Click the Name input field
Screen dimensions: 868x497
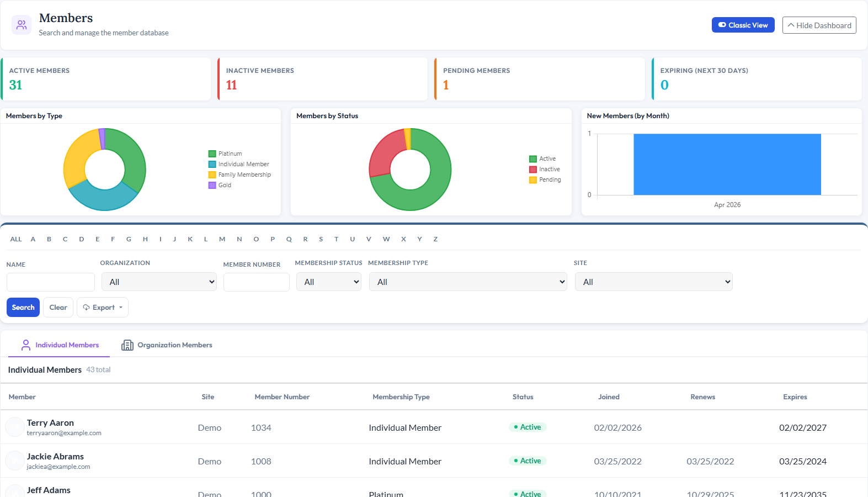click(x=51, y=282)
